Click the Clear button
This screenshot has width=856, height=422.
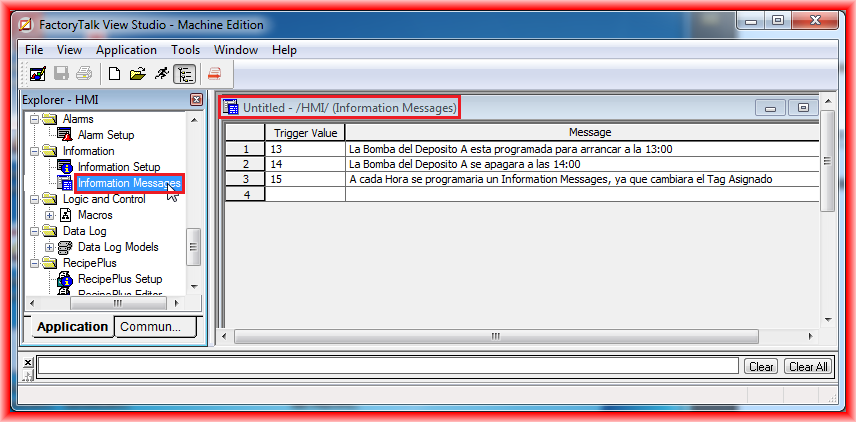[x=761, y=367]
